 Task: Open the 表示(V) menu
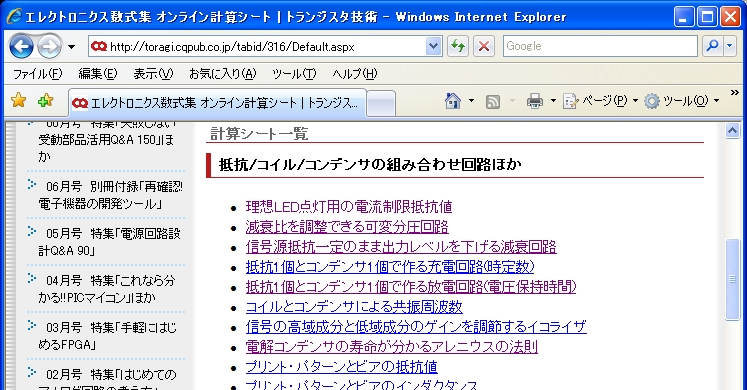tap(153, 74)
